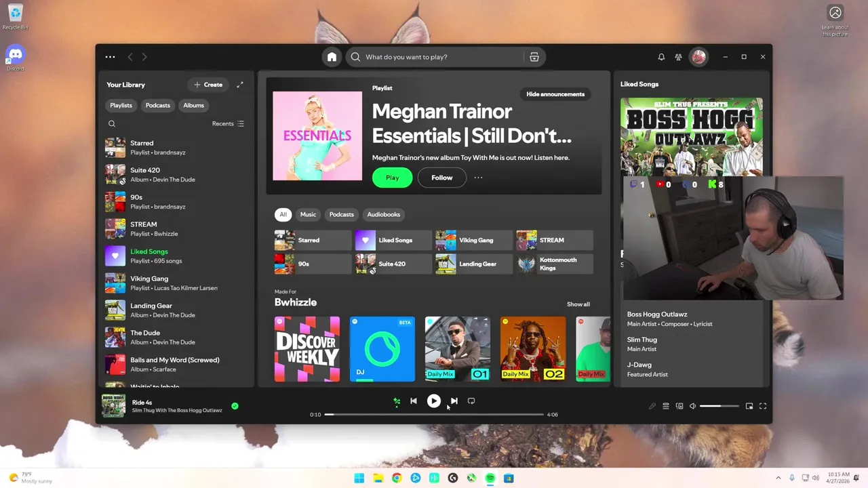
Task: Open the Windows Start menu
Action: (x=359, y=478)
